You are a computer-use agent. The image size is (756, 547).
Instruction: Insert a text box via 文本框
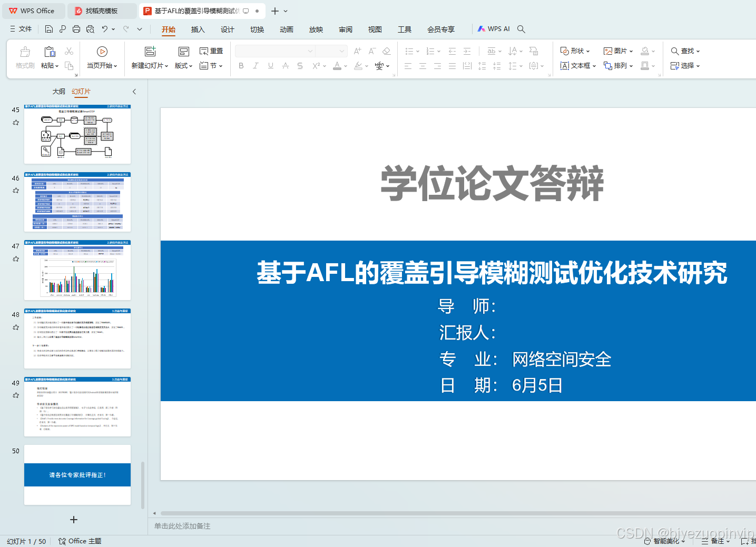click(x=577, y=65)
